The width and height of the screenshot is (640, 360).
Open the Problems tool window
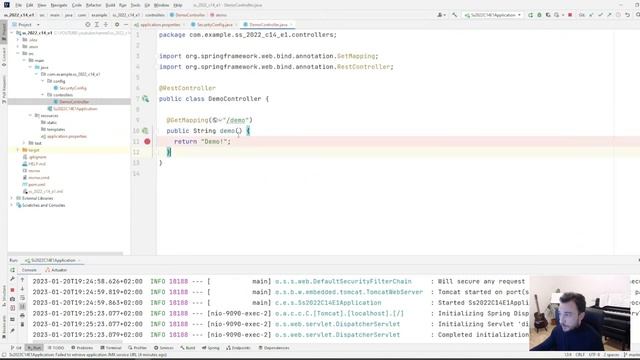click(82, 348)
